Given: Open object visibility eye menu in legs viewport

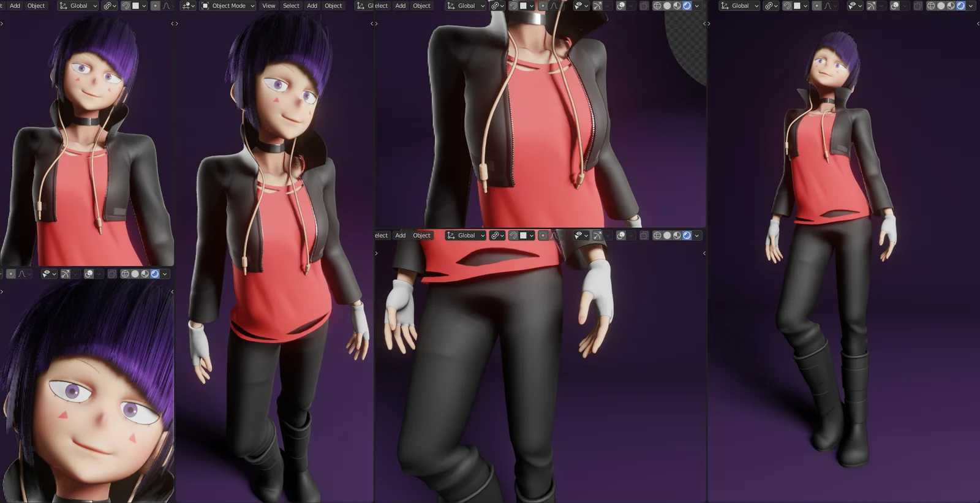Looking at the screenshot, I should 581,235.
